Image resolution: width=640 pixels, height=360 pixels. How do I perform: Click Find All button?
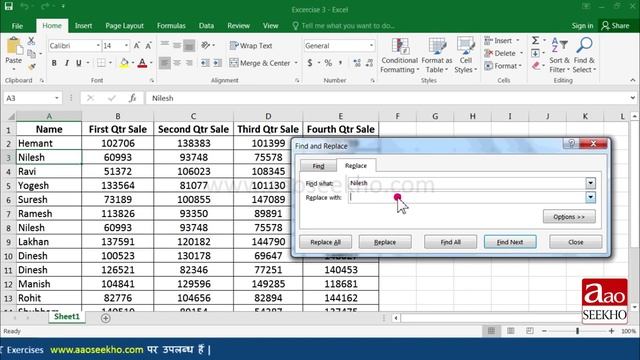tap(450, 242)
